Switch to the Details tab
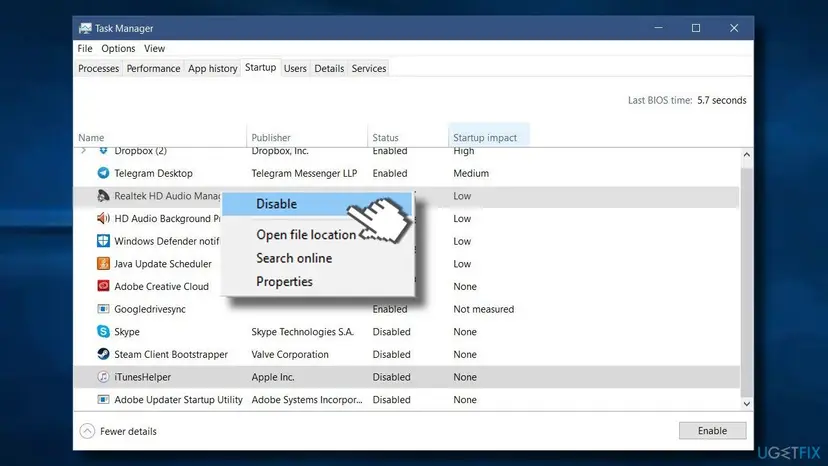The image size is (828, 466). [329, 69]
